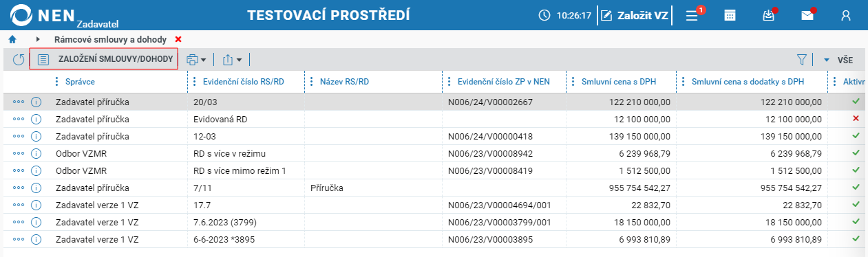Image resolution: width=868 pixels, height=257 pixels.
Task: Expand the breadcrumb arrow next to home
Action: click(x=38, y=39)
